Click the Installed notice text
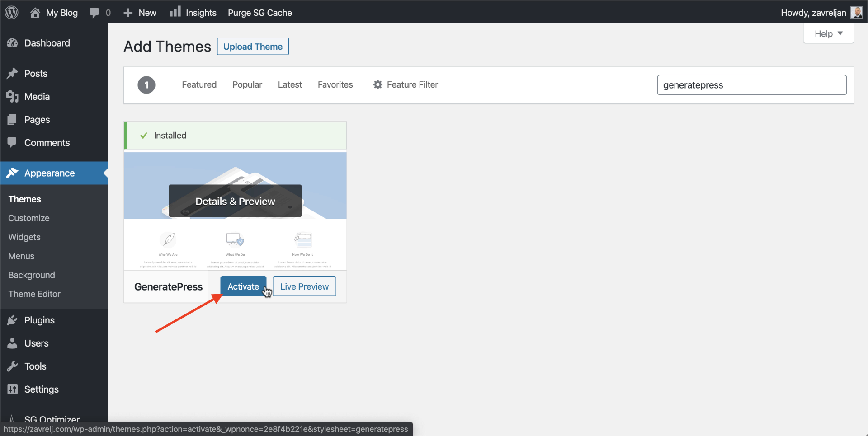 (x=170, y=135)
